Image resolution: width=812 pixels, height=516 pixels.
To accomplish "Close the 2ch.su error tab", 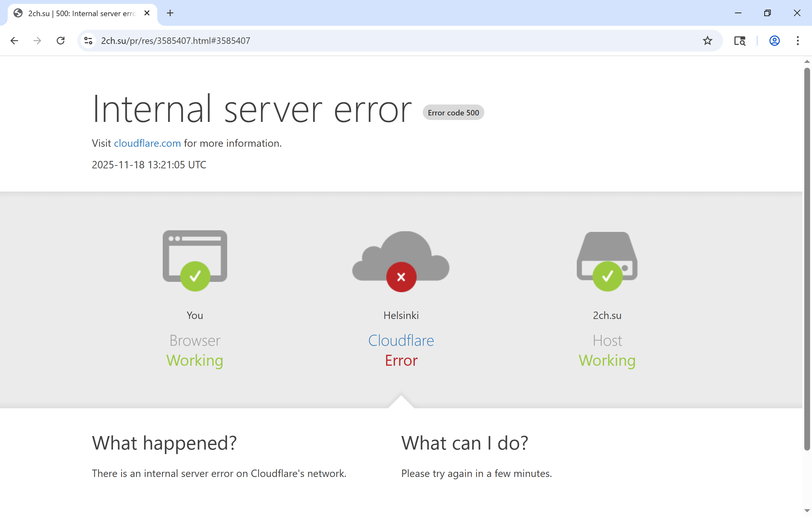I will [x=147, y=13].
